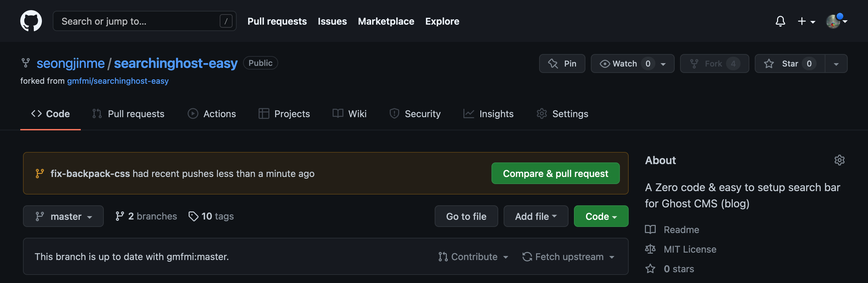Switch to the Wiki tab
868x283 pixels.
(x=349, y=114)
